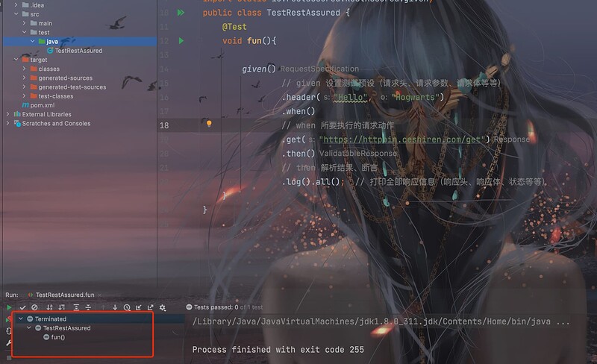Select TestRestAssured row in test results
The width and height of the screenshot is (597, 364).
(x=66, y=328)
